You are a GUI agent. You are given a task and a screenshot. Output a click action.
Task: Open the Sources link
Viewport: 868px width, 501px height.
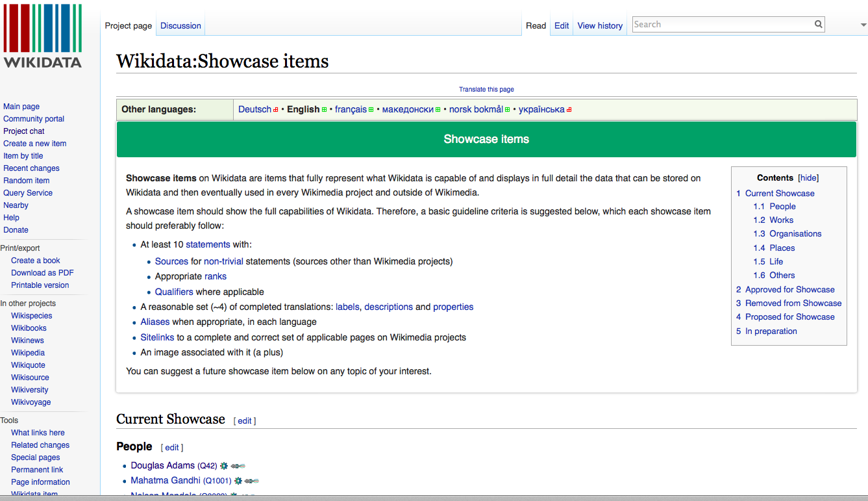point(171,262)
